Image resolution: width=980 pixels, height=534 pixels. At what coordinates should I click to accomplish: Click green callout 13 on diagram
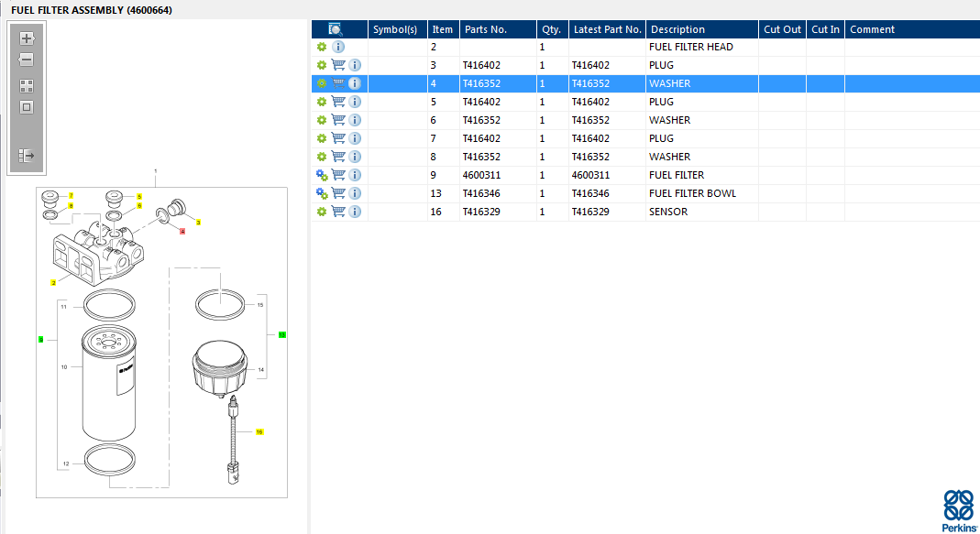point(282,335)
